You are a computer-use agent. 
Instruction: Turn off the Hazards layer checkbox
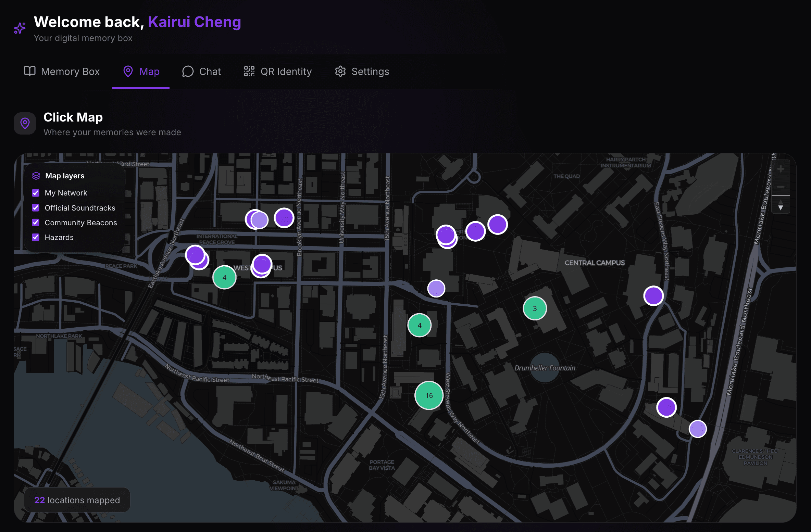click(36, 237)
